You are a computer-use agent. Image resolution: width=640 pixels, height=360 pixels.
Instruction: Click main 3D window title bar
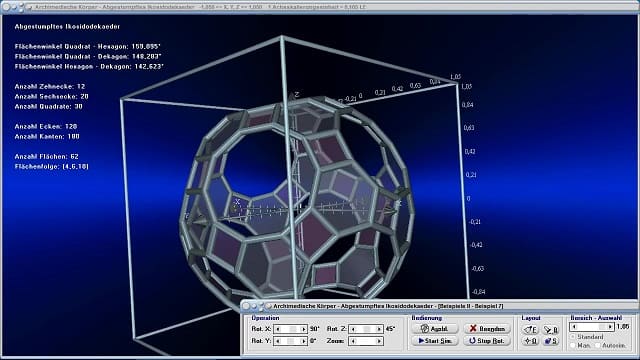click(320, 7)
